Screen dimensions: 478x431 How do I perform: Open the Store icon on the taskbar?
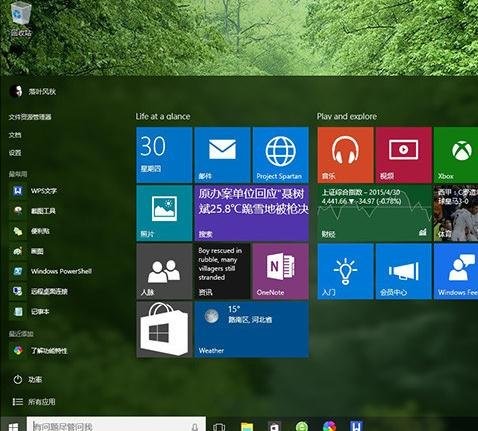274,426
